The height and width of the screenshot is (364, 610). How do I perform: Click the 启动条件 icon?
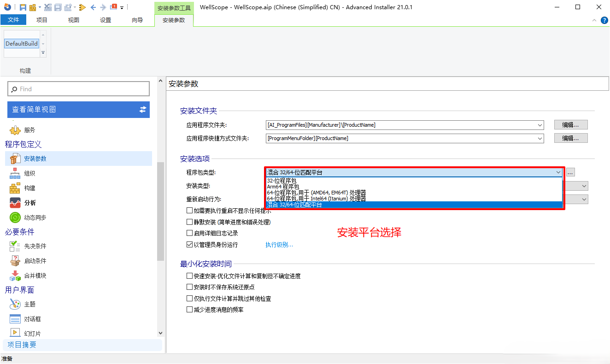point(15,261)
